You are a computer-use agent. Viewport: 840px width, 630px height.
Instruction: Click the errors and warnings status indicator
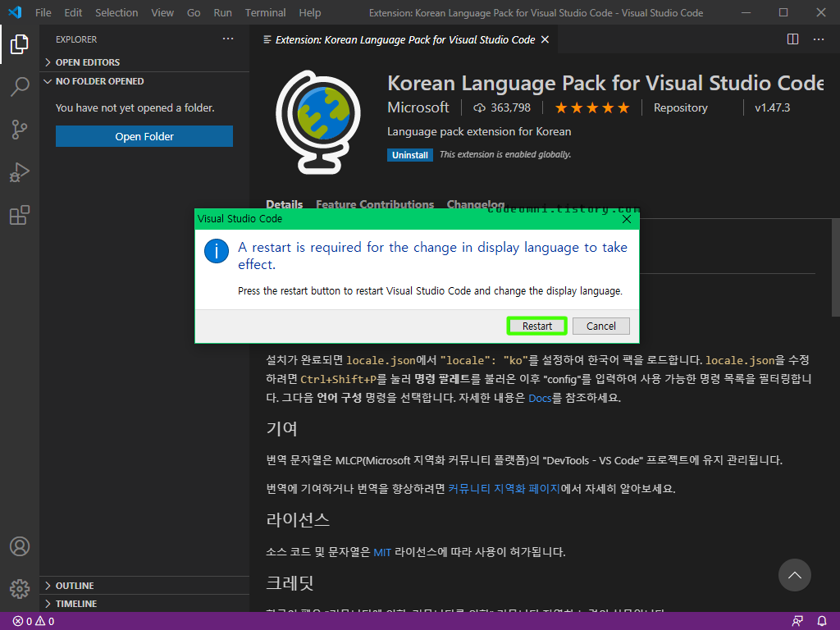coord(33,621)
